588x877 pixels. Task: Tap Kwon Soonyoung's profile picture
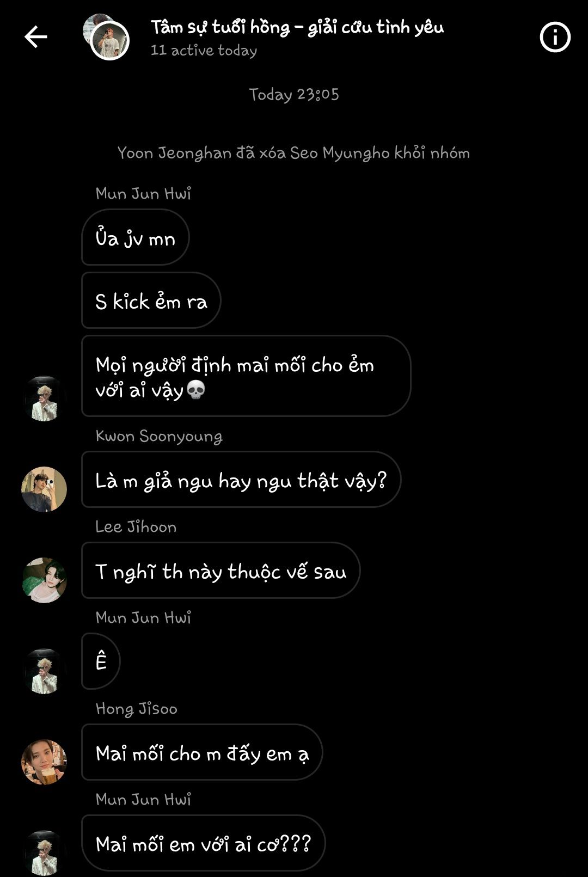44,489
